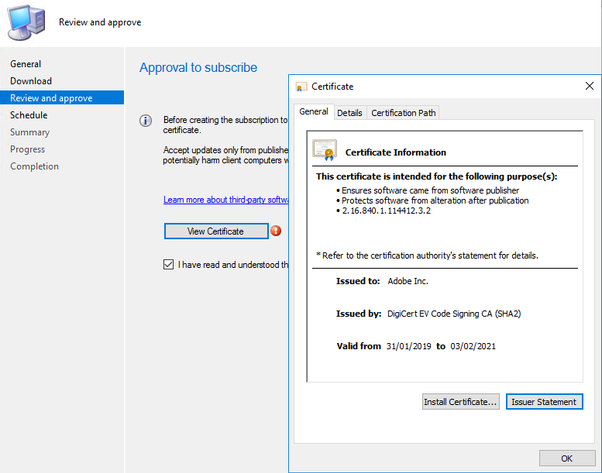602x473 pixels.
Task: Click the small certificate icon in dialog title bar
Action: click(301, 87)
